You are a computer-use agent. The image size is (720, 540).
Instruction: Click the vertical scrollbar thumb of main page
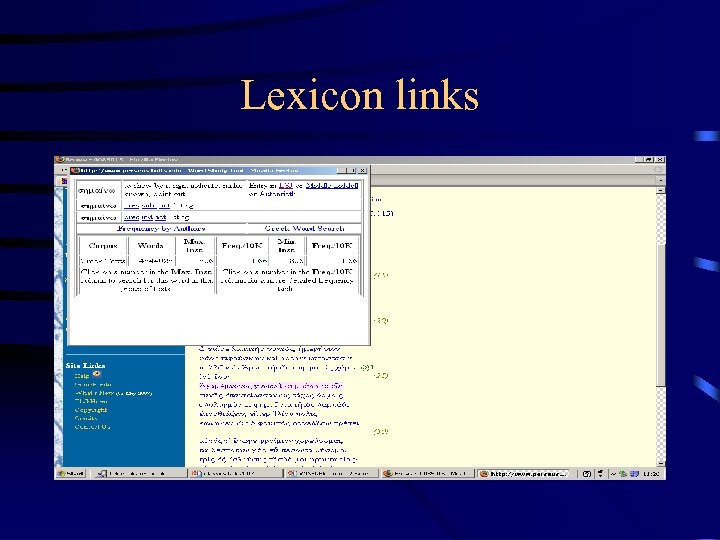click(x=661, y=315)
